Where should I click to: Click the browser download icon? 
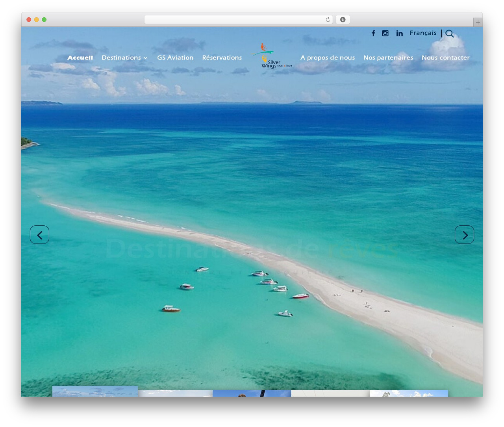tap(343, 20)
